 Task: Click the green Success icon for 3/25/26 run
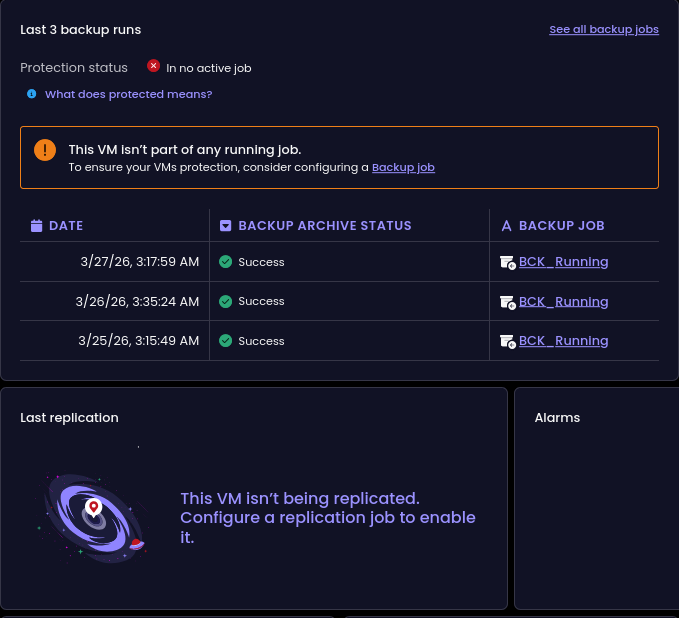pos(226,341)
